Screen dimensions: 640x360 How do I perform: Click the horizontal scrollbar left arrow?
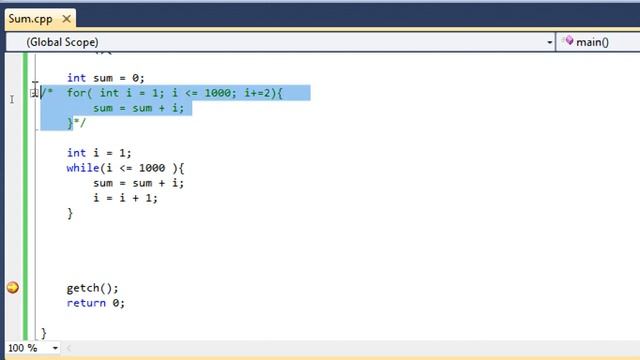(69, 348)
